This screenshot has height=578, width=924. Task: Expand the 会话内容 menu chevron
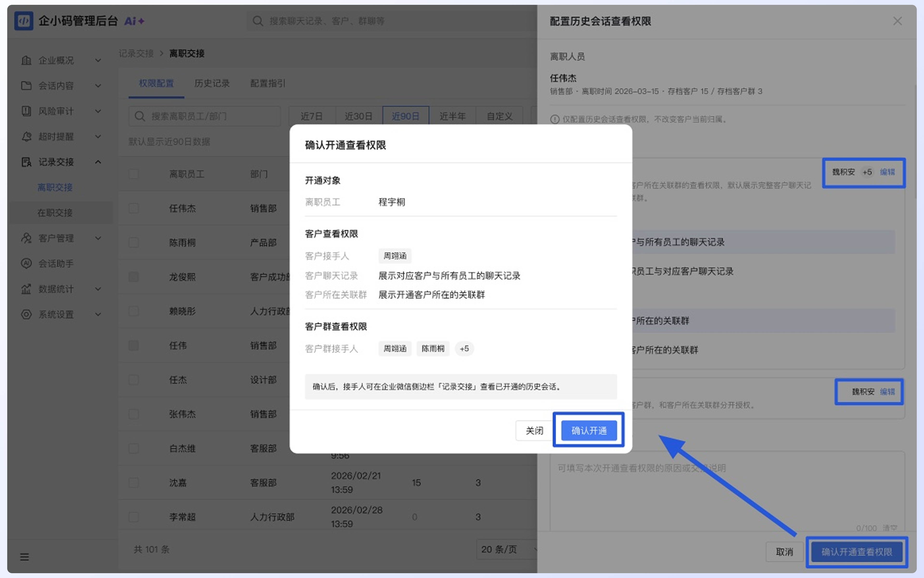coord(98,86)
